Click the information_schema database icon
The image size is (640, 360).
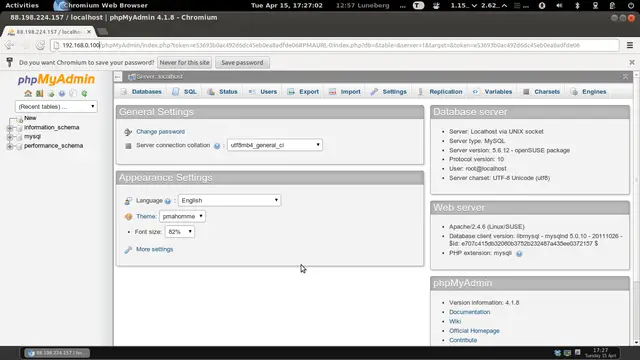(19, 128)
